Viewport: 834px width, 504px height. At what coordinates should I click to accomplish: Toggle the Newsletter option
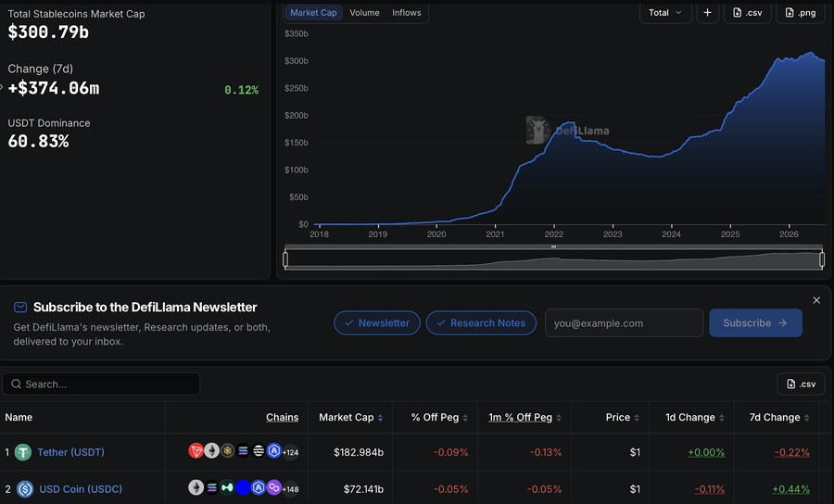click(377, 322)
